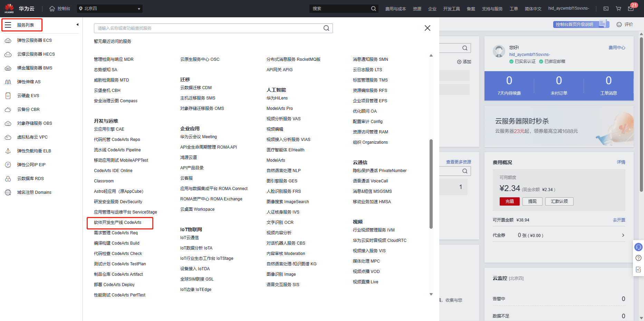Open the 开发工具 top menu
This screenshot has width=644, height=321.
452,9
